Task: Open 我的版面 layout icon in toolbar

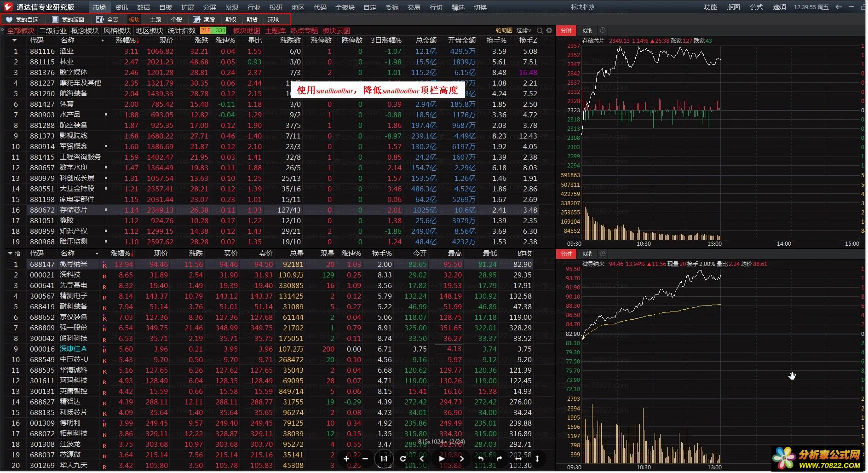Action: click(x=55, y=20)
